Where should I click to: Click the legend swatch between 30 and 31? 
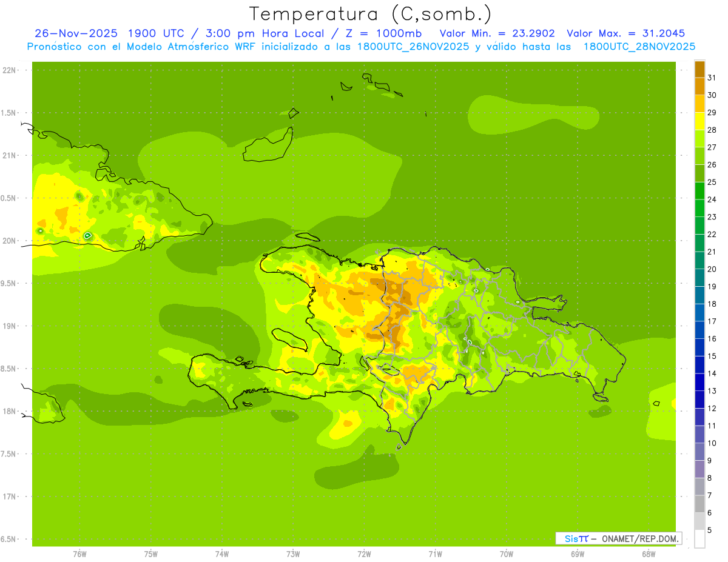[x=699, y=87]
